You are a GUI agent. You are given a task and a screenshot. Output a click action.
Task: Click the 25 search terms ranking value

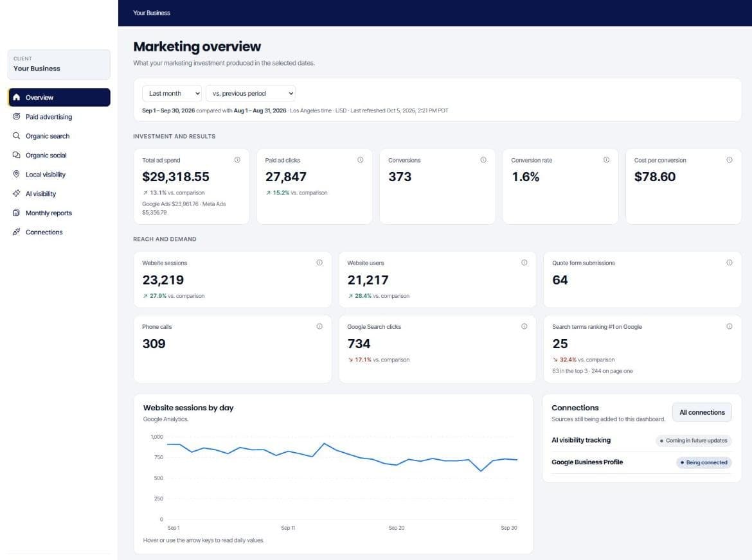(x=560, y=344)
